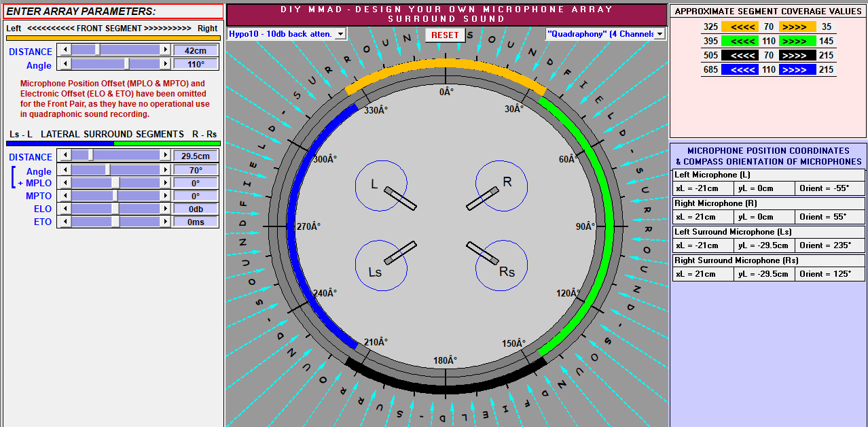Select the Ls surround microphone icon
The image size is (868, 427).
pyautogui.click(x=400, y=252)
